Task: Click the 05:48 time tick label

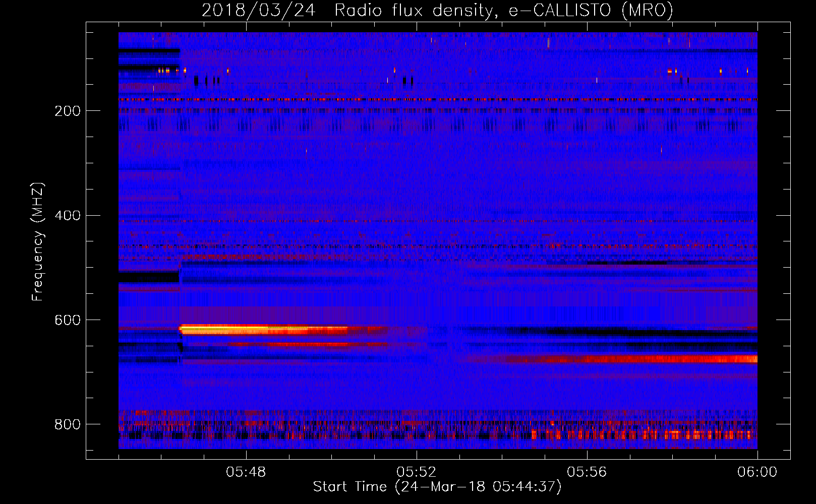Action: (x=246, y=472)
